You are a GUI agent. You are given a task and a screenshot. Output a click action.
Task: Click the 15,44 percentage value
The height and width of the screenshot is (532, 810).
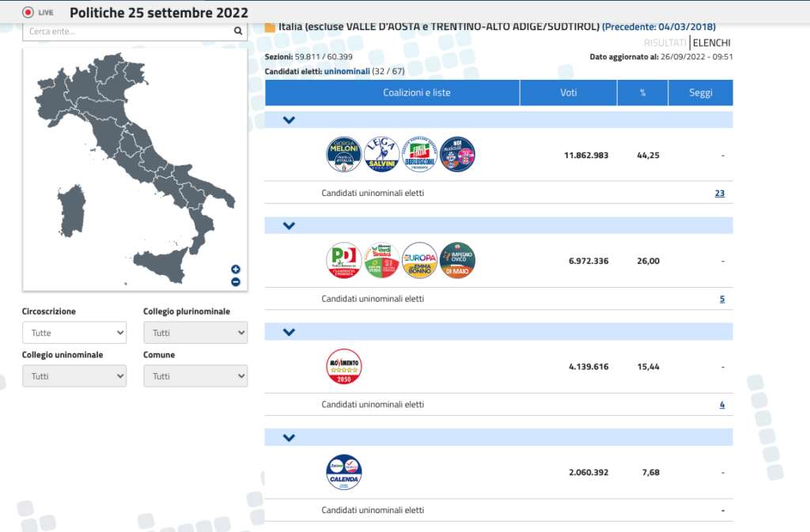pos(648,367)
